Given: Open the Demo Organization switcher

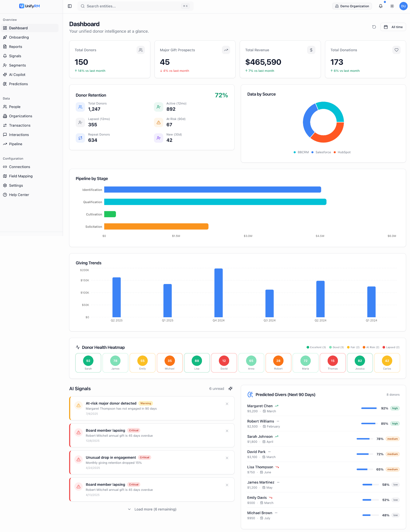Looking at the screenshot, I should click(x=352, y=6).
